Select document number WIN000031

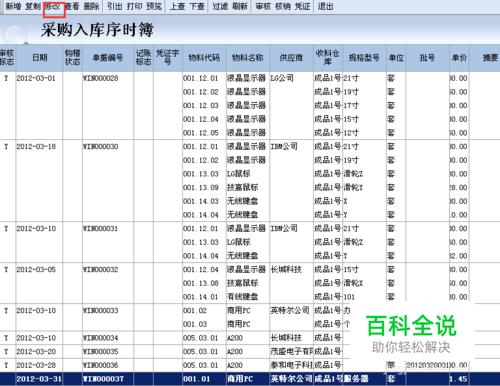(x=101, y=229)
